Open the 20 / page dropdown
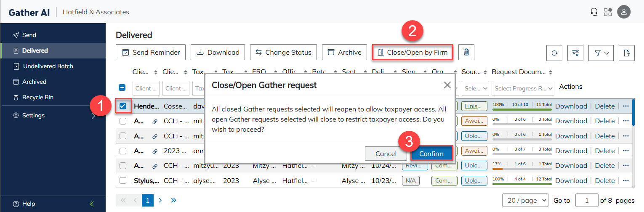The width and height of the screenshot is (644, 212). point(525,200)
